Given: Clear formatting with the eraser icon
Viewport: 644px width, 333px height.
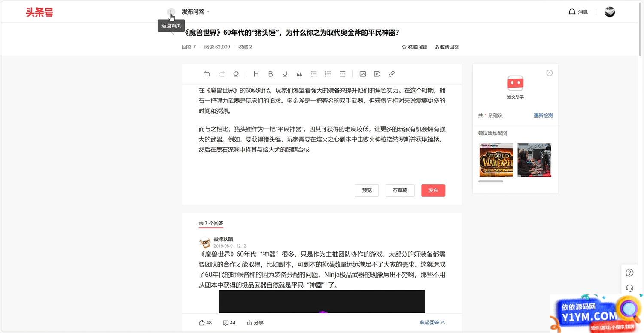Looking at the screenshot, I should (236, 74).
